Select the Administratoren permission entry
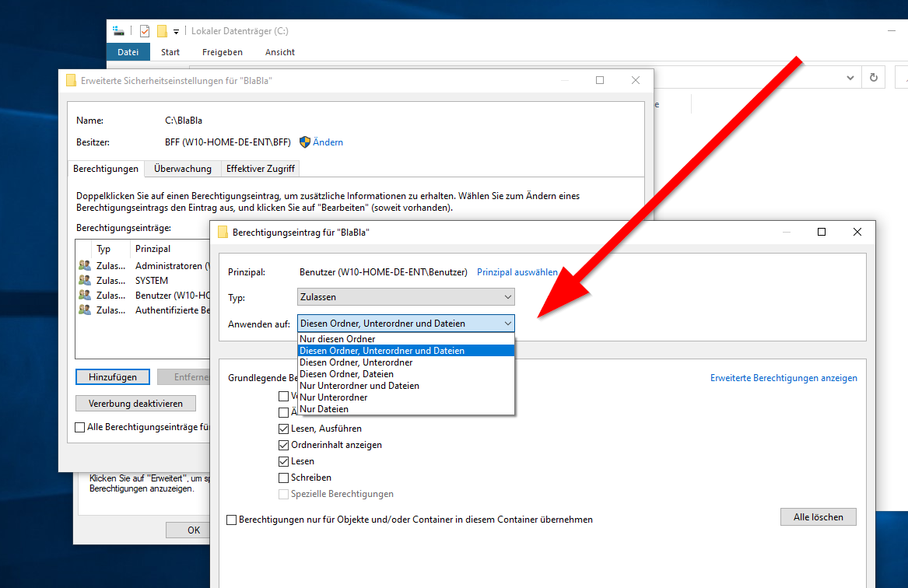The height and width of the screenshot is (588, 908). pyautogui.click(x=143, y=266)
